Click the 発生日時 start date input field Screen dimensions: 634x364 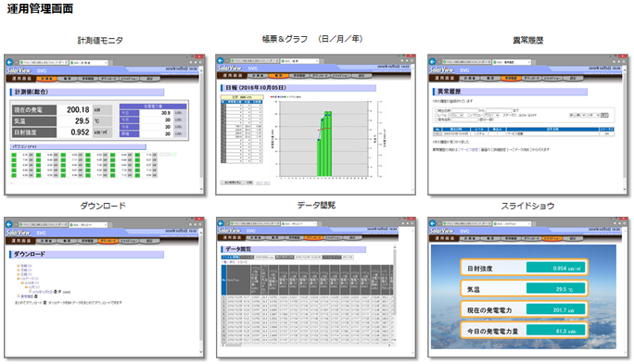pos(464,110)
